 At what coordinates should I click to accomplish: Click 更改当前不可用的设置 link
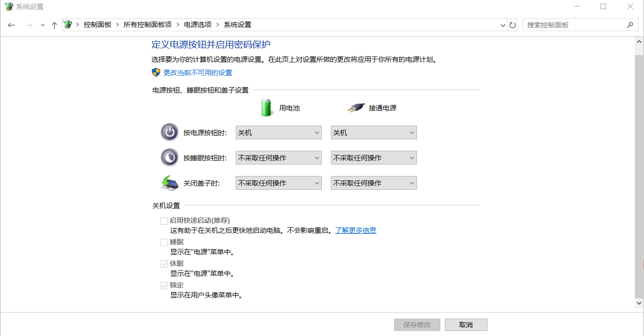click(x=198, y=72)
